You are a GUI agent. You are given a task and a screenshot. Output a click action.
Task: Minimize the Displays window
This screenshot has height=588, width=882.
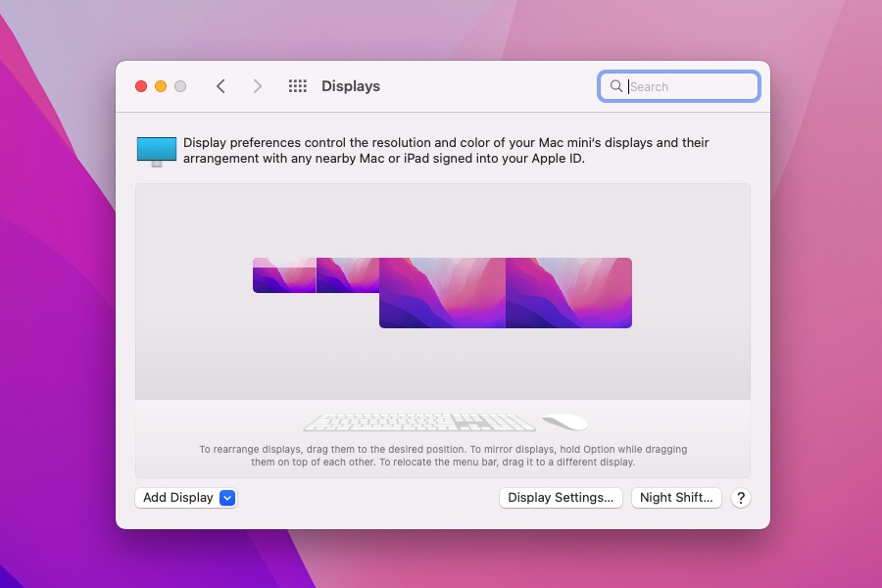click(x=161, y=86)
